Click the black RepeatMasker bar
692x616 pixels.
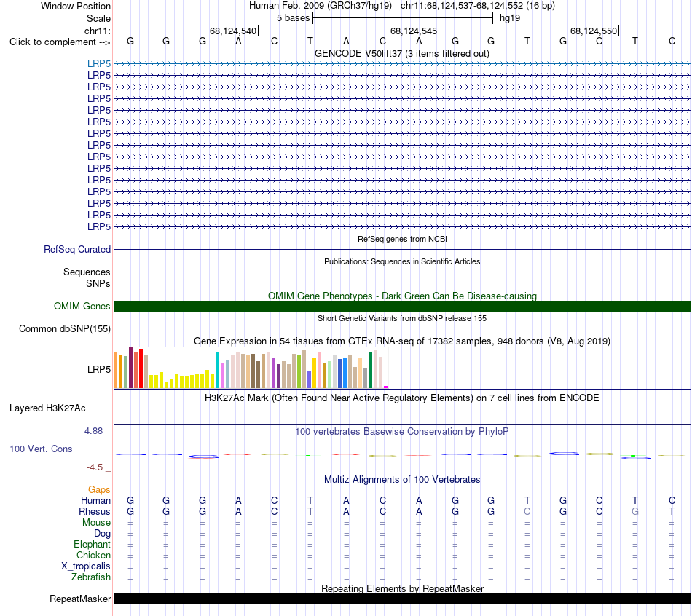point(402,599)
